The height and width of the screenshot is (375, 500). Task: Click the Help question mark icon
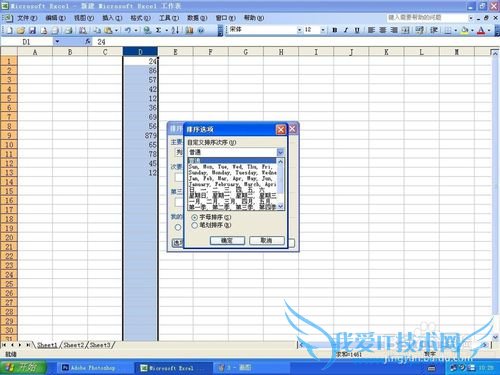pos(201,30)
